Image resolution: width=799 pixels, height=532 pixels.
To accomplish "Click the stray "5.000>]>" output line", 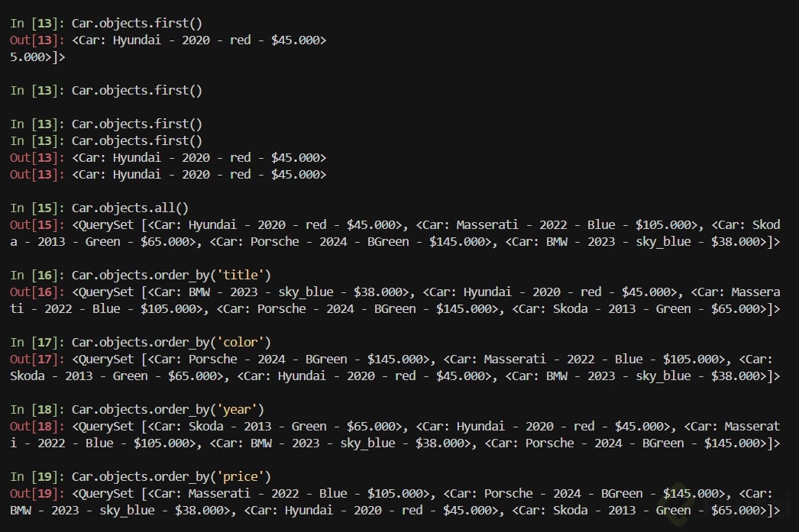I will tap(37, 56).
